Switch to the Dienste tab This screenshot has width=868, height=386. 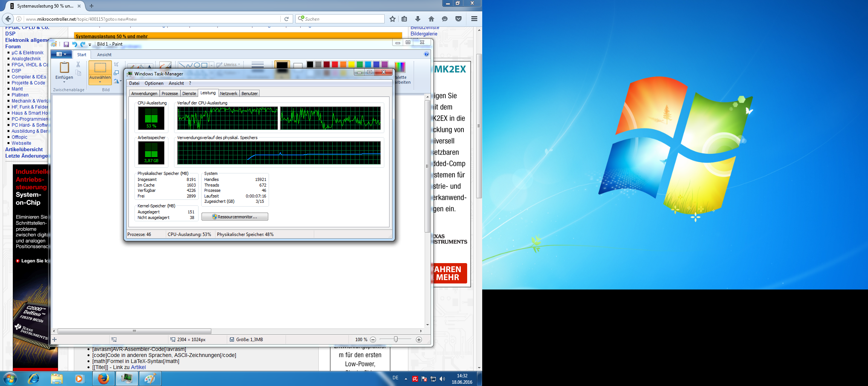(x=189, y=93)
